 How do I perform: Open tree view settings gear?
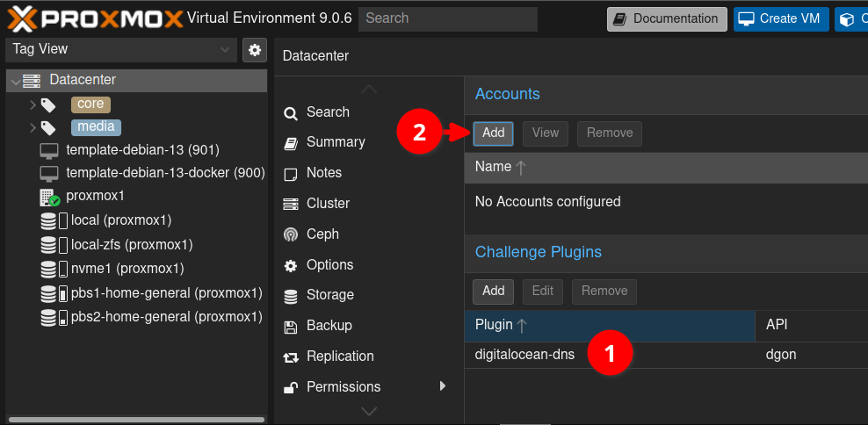pos(255,50)
